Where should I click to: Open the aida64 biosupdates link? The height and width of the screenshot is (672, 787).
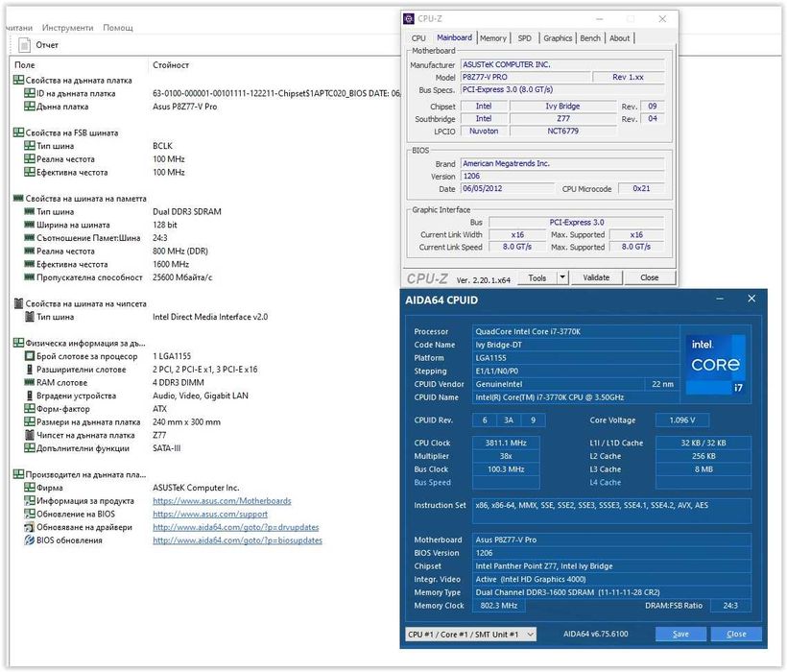(x=237, y=540)
